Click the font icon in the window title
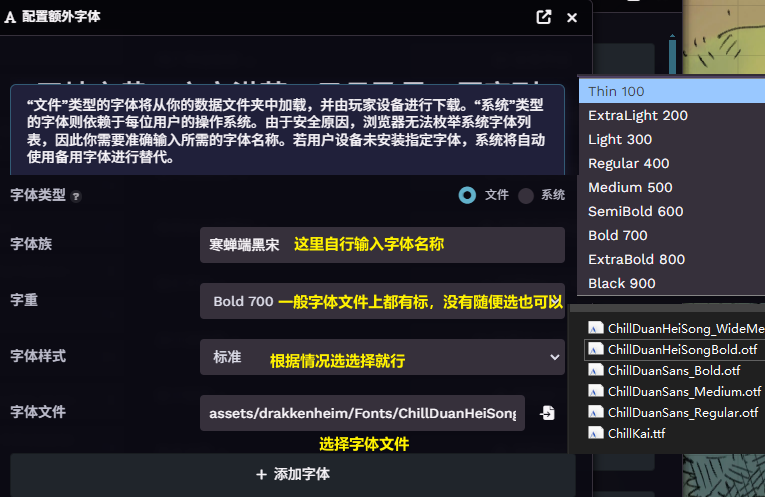 (x=10, y=18)
